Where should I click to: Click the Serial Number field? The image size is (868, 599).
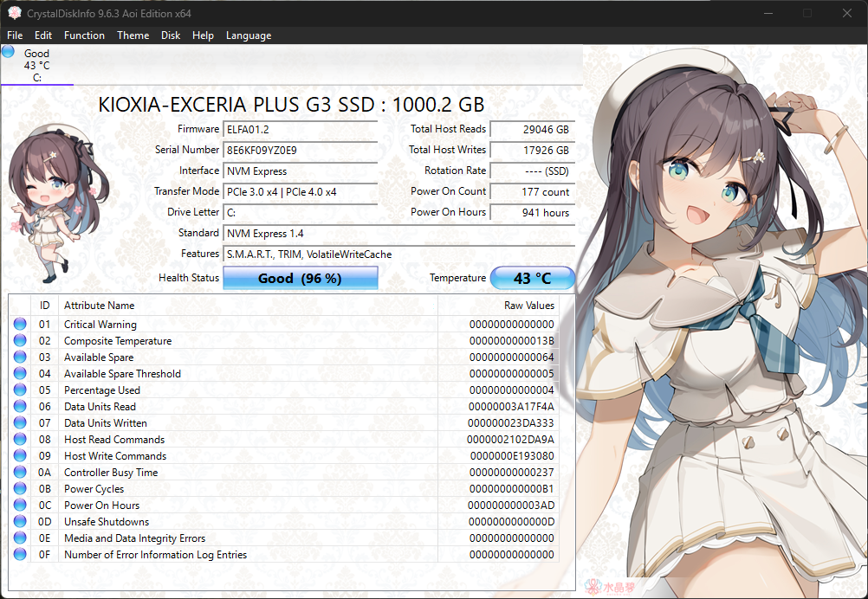300,150
